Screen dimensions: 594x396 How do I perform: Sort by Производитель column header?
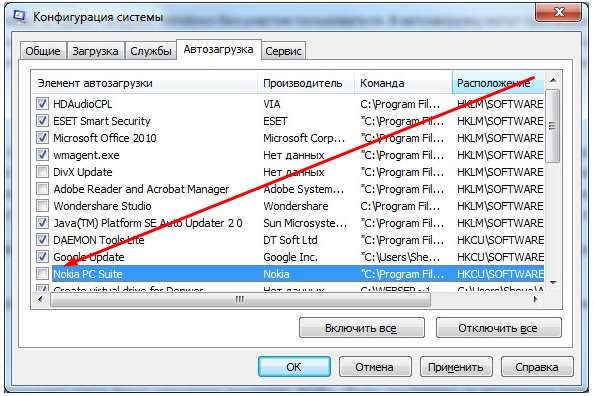(306, 83)
